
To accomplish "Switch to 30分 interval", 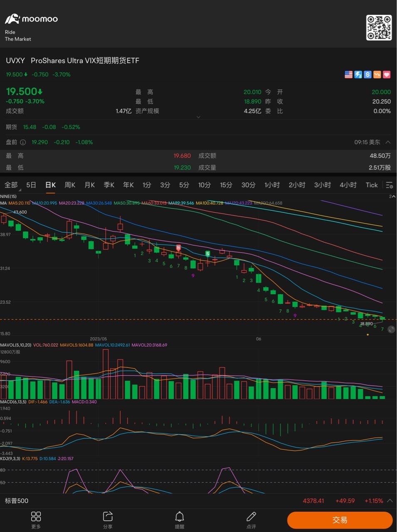I will (249, 185).
